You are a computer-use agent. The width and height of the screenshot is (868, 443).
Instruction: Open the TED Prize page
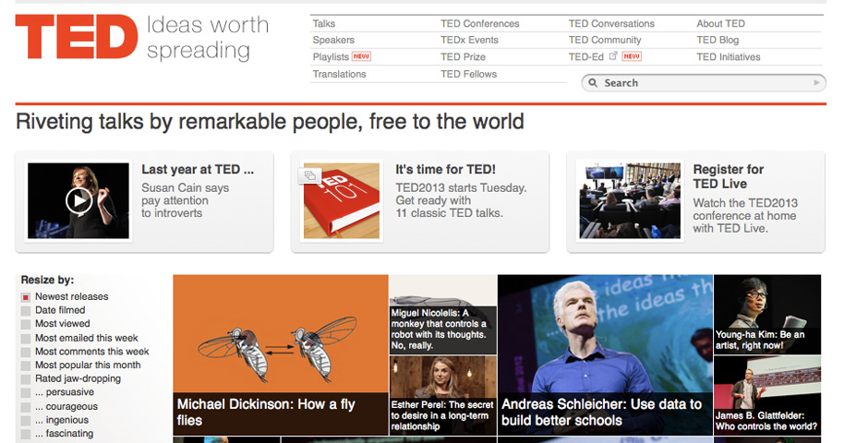click(463, 56)
